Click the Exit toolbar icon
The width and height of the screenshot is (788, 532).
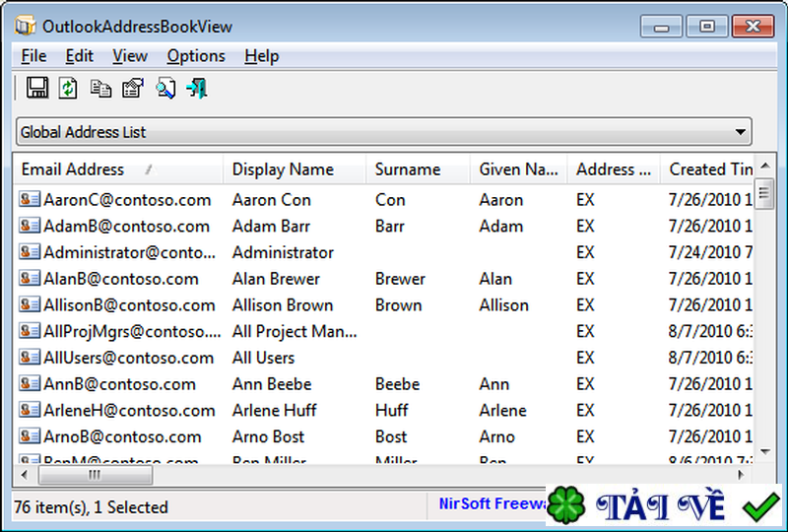tap(197, 88)
